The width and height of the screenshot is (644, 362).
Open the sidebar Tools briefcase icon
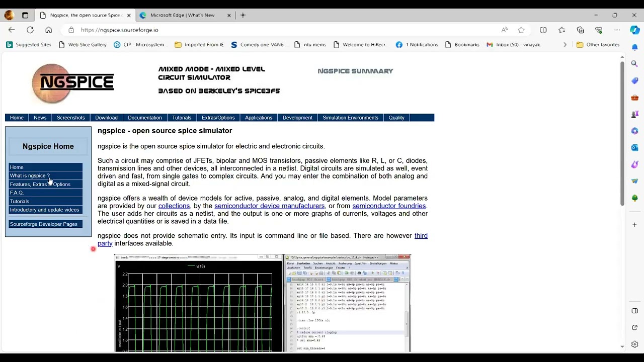coord(634,98)
